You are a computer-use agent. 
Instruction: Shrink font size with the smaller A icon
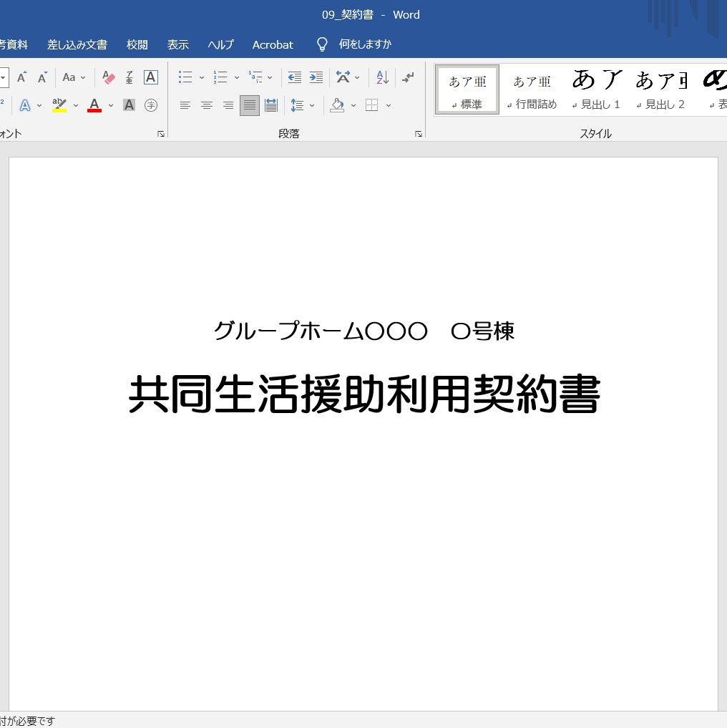(x=42, y=77)
